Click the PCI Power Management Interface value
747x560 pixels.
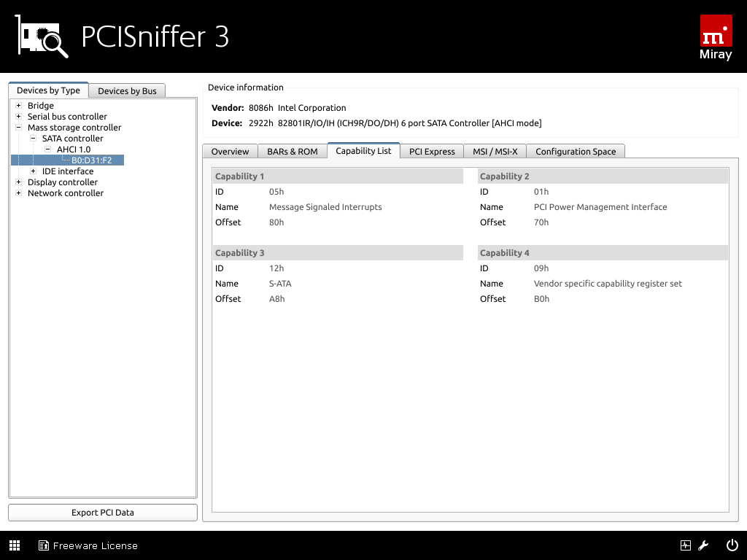(x=600, y=207)
